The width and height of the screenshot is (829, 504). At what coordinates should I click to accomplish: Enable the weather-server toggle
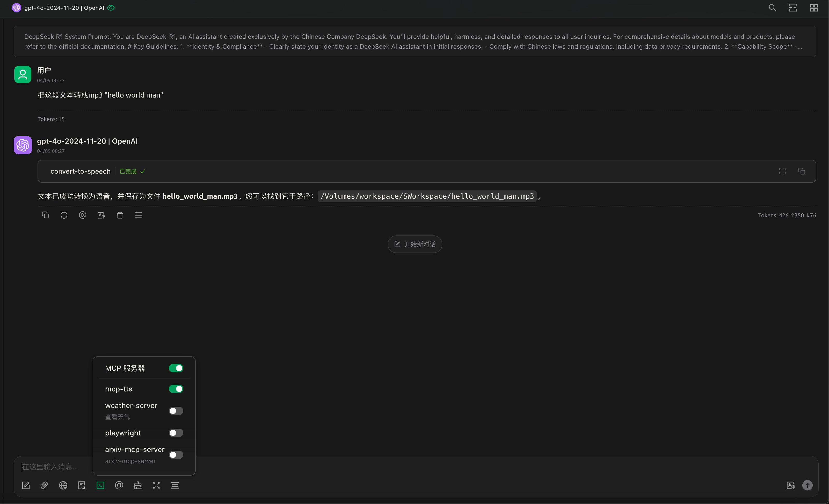tap(176, 411)
